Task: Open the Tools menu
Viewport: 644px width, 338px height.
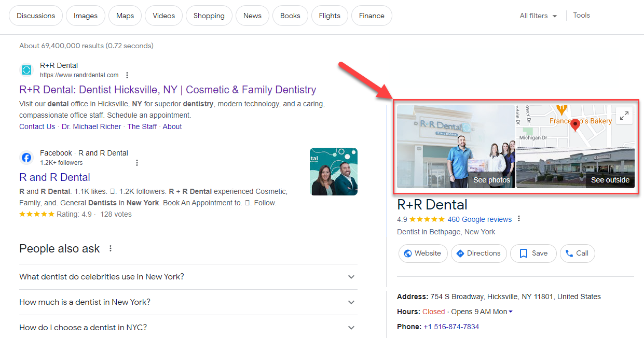Action: (582, 15)
